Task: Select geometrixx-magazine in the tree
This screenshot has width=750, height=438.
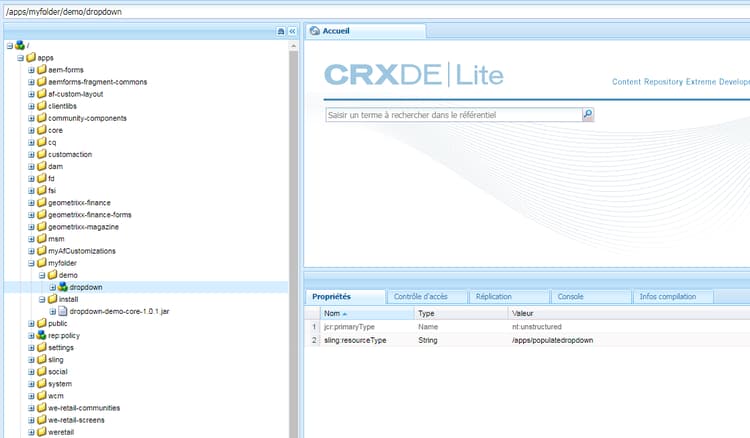Action: [x=83, y=227]
